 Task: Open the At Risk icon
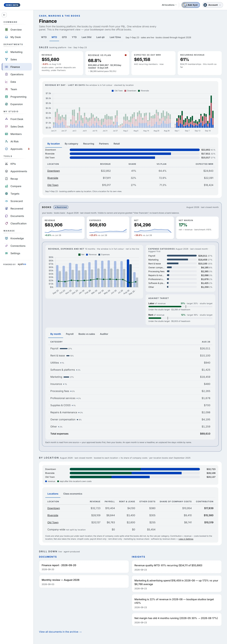pyautogui.click(x=7, y=142)
